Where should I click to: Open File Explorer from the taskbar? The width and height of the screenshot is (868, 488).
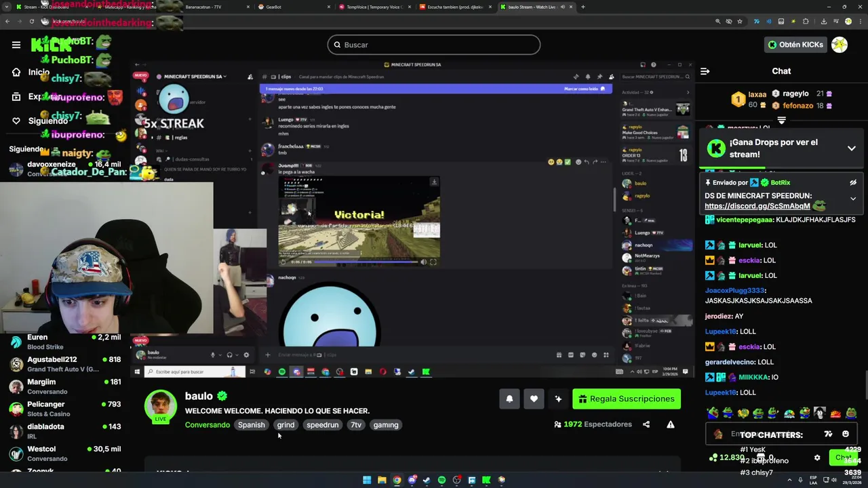[x=382, y=480]
